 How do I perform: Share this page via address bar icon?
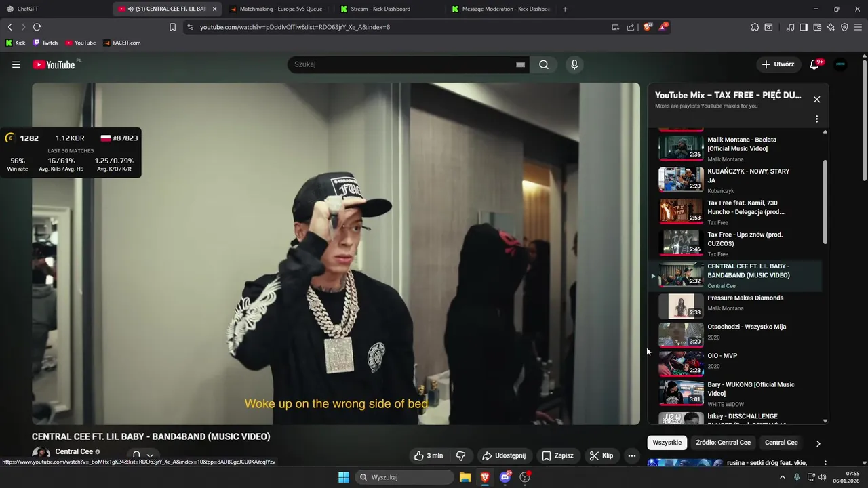pyautogui.click(x=631, y=27)
